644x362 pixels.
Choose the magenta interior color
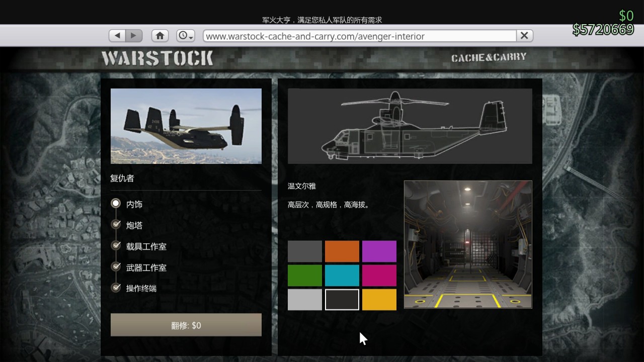(x=379, y=276)
